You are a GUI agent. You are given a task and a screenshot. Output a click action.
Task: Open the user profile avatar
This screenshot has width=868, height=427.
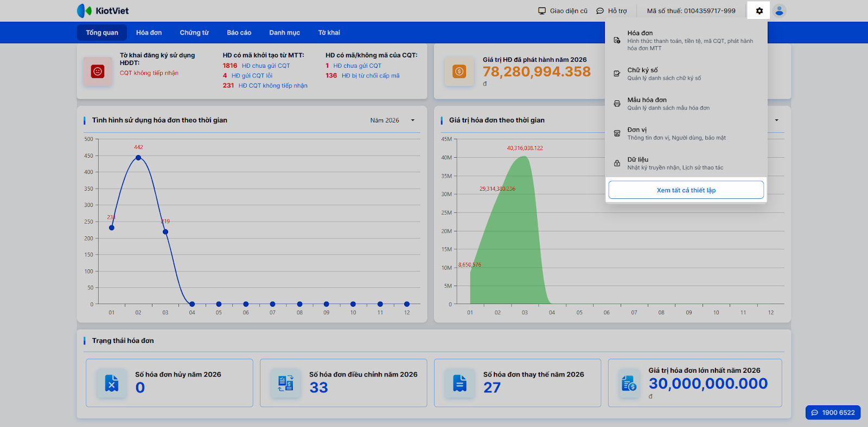pyautogui.click(x=779, y=11)
